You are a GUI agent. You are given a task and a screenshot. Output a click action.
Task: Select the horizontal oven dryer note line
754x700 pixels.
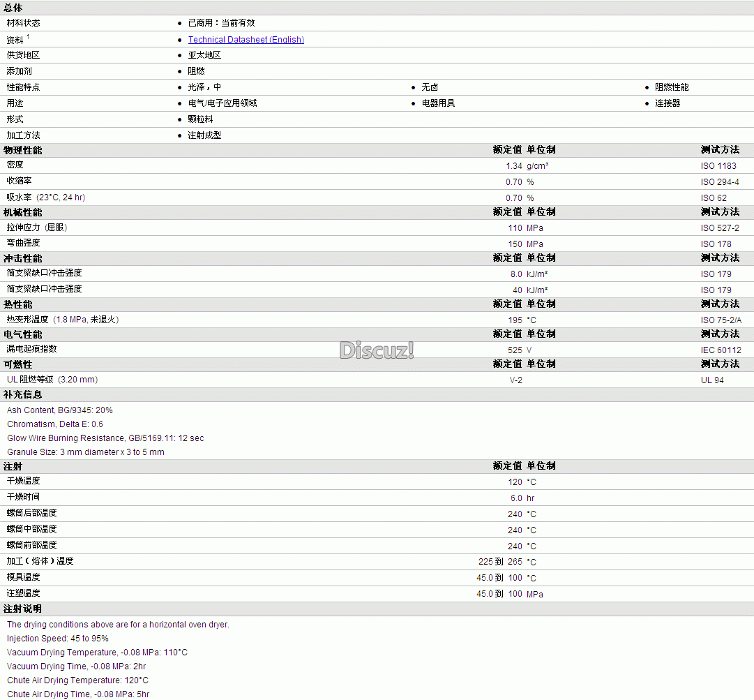[118, 625]
